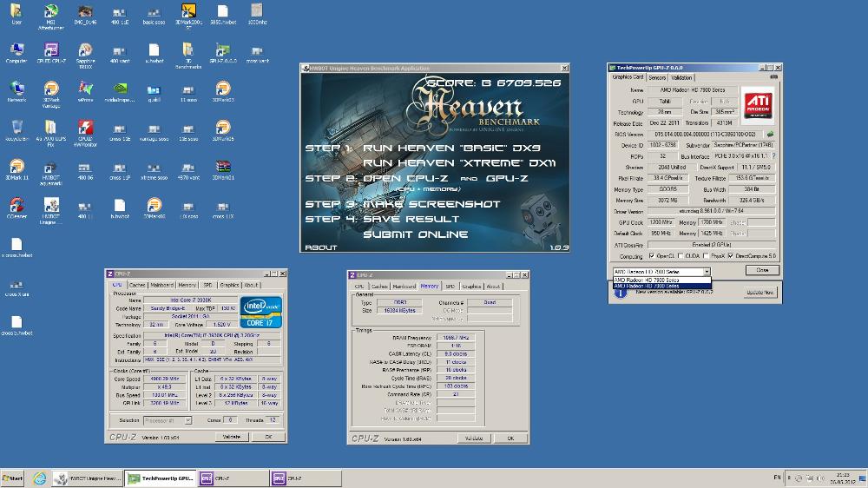Click Validate in CPU-Z processor window
The width and height of the screenshot is (868, 488).
click(232, 437)
